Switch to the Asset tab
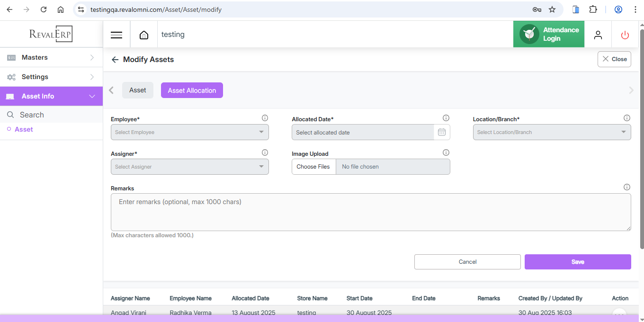 coord(138,90)
